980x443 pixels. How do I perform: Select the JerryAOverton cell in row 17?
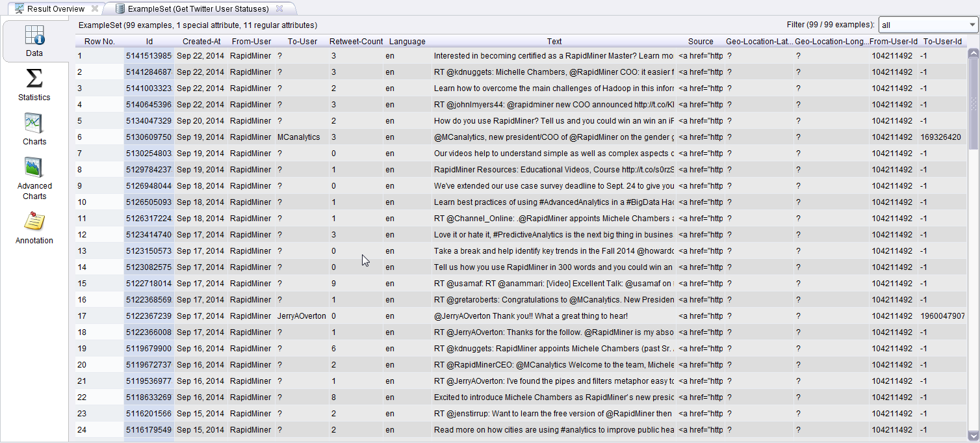tap(302, 316)
